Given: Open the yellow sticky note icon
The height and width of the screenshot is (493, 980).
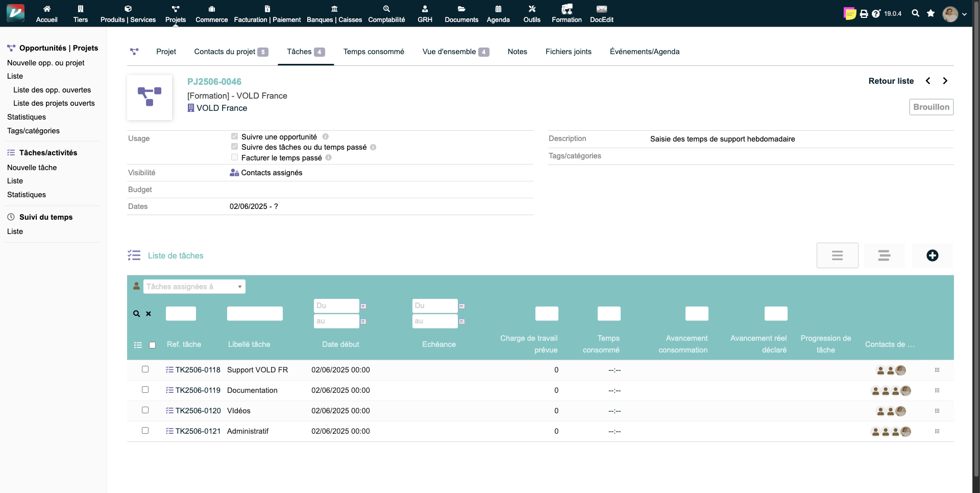Looking at the screenshot, I should tap(849, 14).
